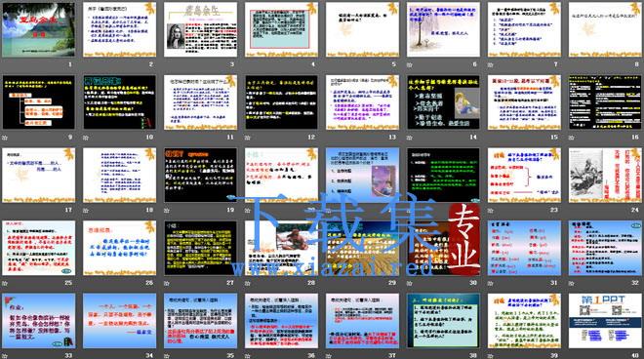Select slide 3 with the author portrait

tap(200, 29)
